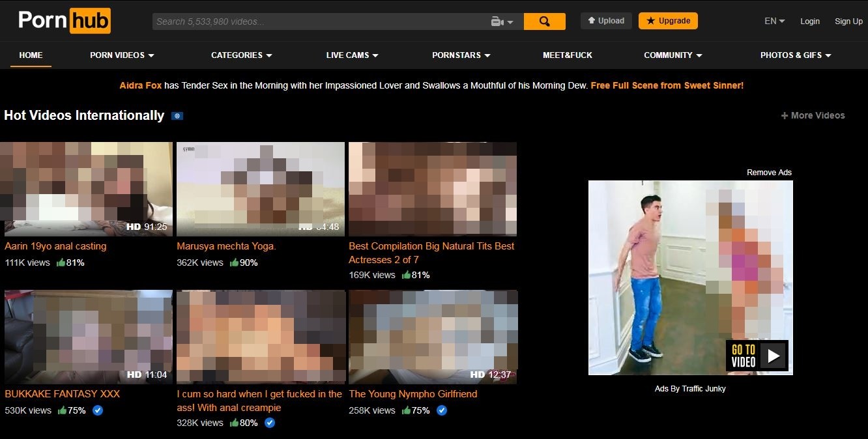Click the Sign Up link
The height and width of the screenshot is (439, 868).
848,21
